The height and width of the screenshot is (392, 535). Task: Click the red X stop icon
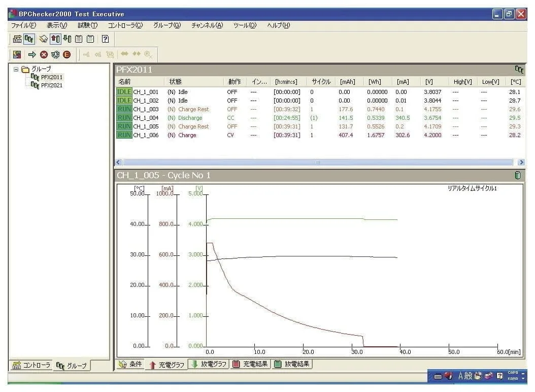point(44,54)
